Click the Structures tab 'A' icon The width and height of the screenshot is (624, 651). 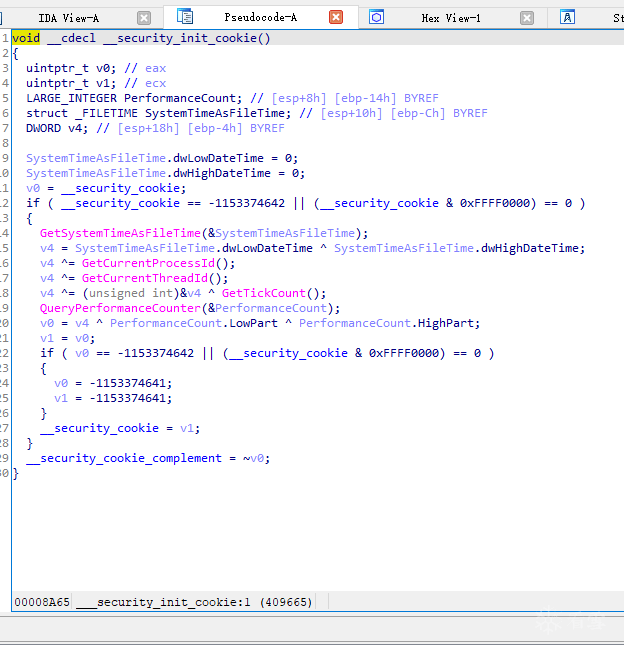coord(567,17)
